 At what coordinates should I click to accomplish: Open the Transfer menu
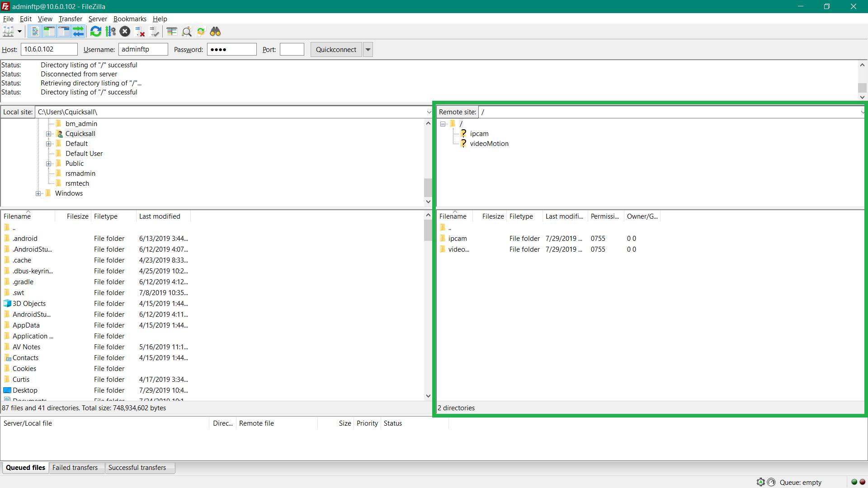click(x=70, y=19)
